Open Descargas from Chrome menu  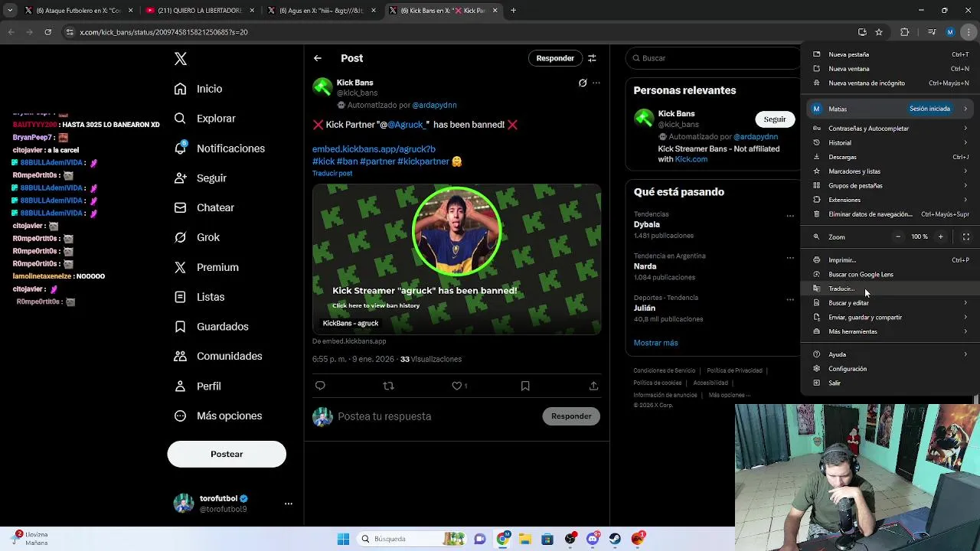point(890,157)
